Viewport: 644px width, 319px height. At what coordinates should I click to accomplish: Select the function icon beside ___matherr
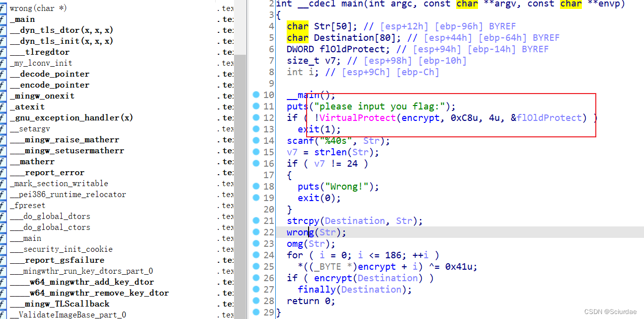3,161
